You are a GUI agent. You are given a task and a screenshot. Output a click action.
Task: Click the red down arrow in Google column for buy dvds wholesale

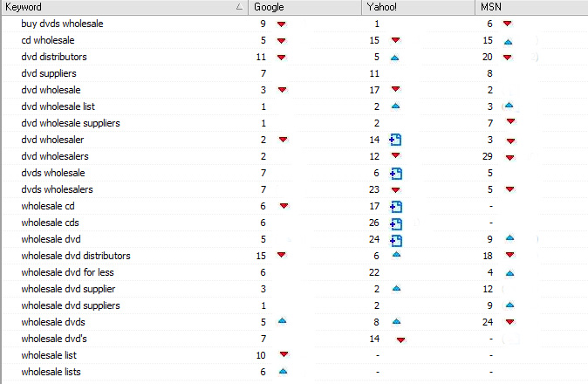tap(281, 24)
